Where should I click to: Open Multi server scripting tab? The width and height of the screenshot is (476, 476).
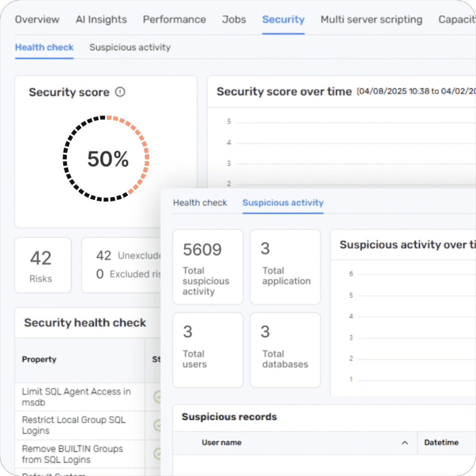pos(371,20)
